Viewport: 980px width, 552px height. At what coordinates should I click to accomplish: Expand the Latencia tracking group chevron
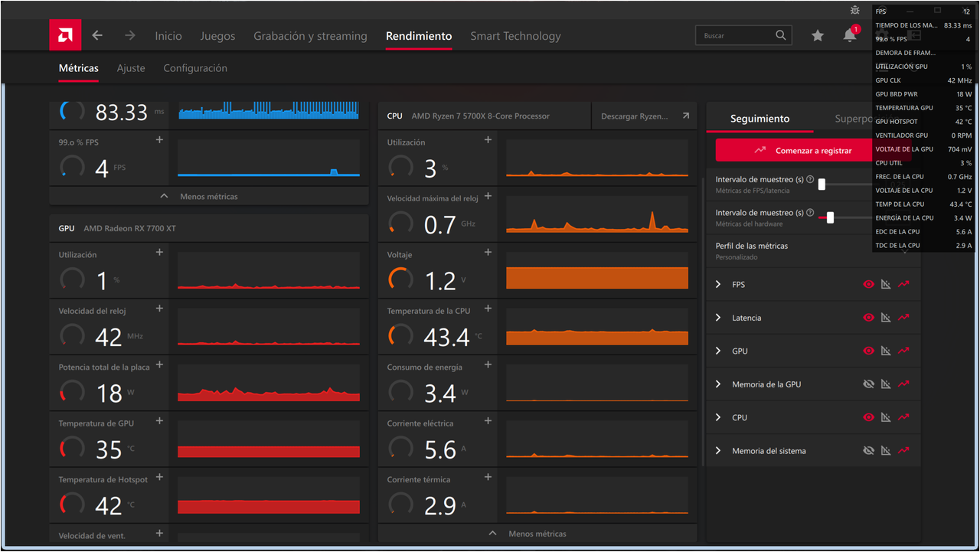coord(718,318)
